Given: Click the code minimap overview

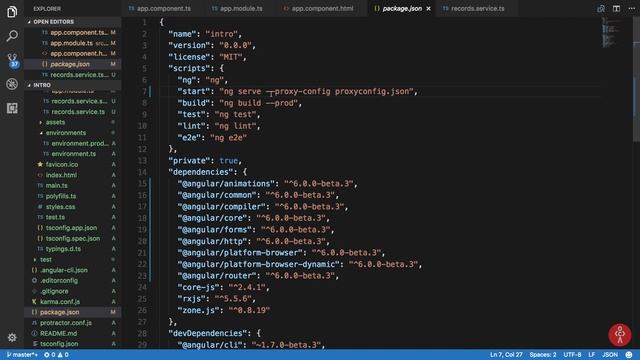Looking at the screenshot, I should tap(611, 33).
